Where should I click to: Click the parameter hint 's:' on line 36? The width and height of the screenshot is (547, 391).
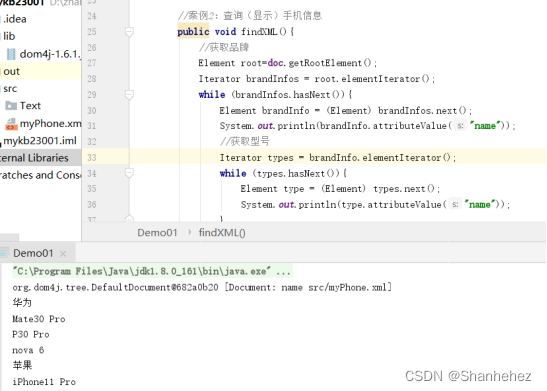455,205
